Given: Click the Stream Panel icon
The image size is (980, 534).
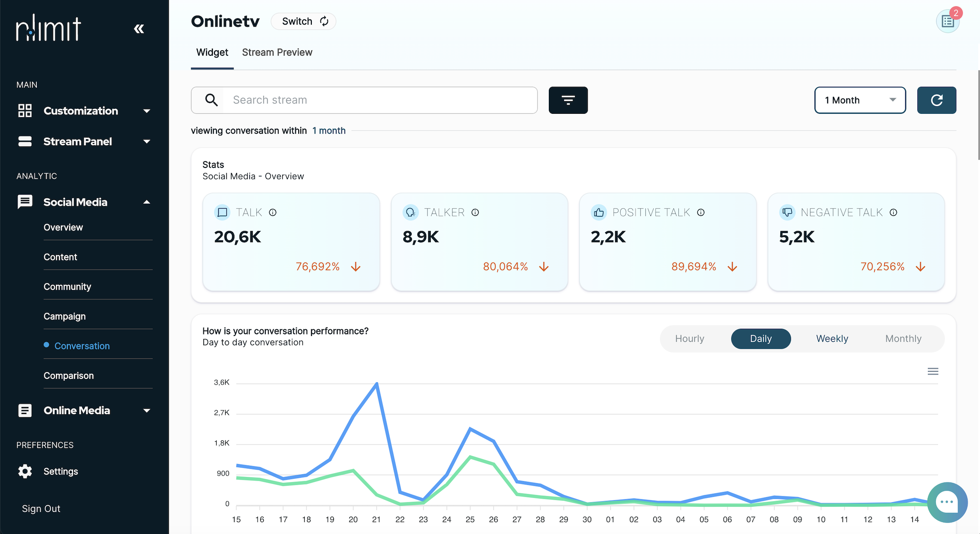Looking at the screenshot, I should pos(25,141).
